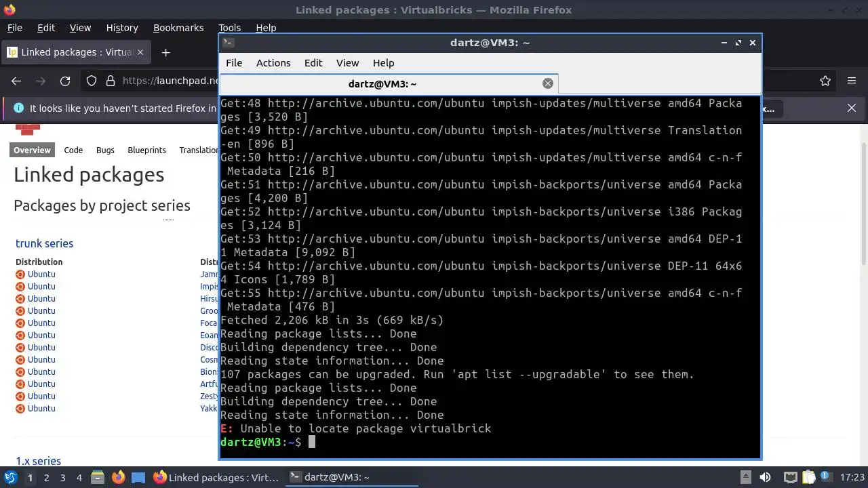The width and height of the screenshot is (868, 488).
Task: Open terminal Edit menu
Action: coord(313,62)
